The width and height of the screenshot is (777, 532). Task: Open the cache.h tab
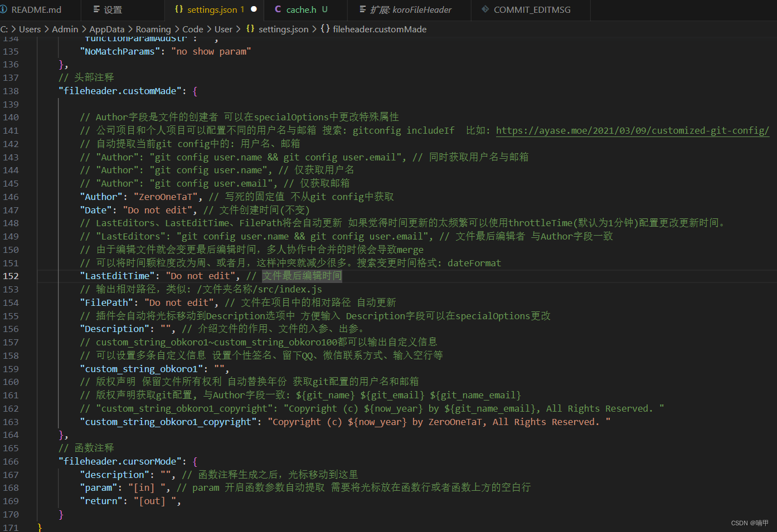[x=302, y=9]
